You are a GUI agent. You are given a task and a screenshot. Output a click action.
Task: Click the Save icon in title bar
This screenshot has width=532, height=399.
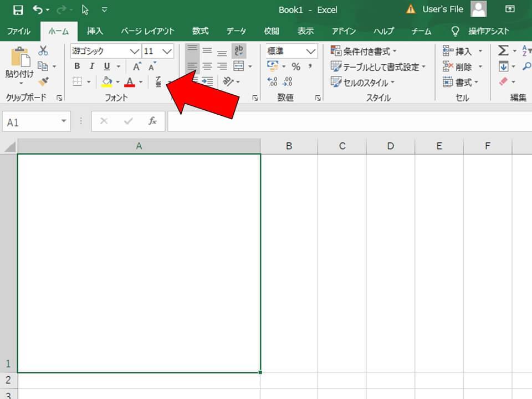tap(18, 10)
